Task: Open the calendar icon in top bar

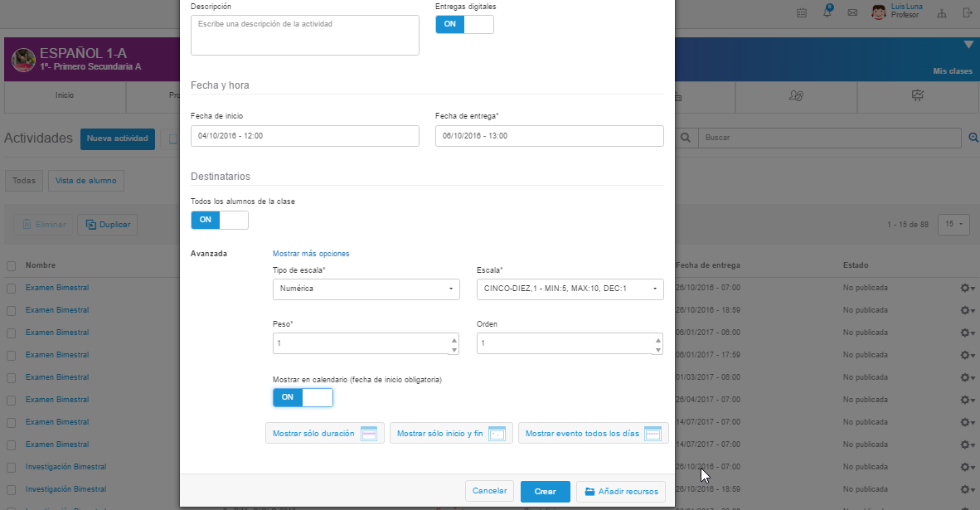Action: [802, 12]
